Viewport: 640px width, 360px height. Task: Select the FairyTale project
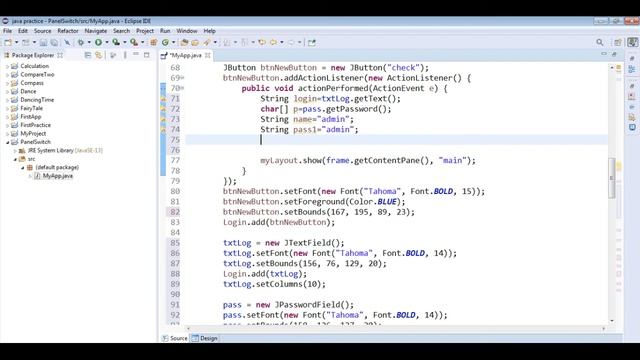(x=31, y=108)
